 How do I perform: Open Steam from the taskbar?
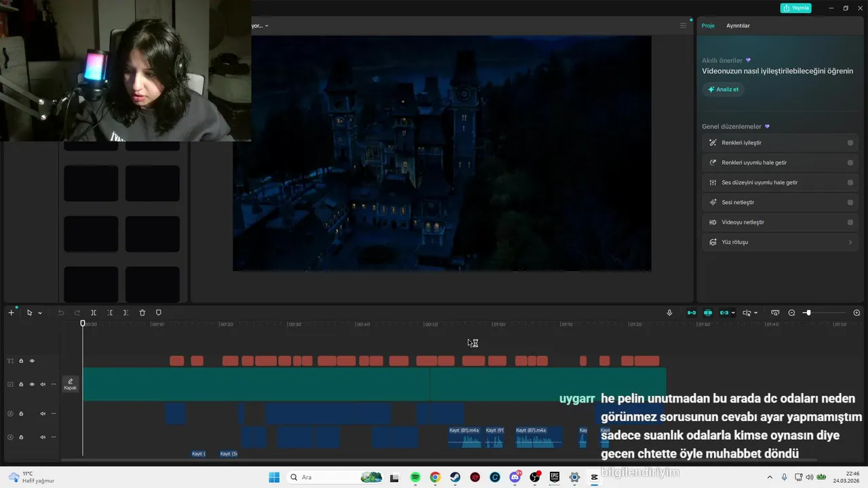(x=455, y=477)
